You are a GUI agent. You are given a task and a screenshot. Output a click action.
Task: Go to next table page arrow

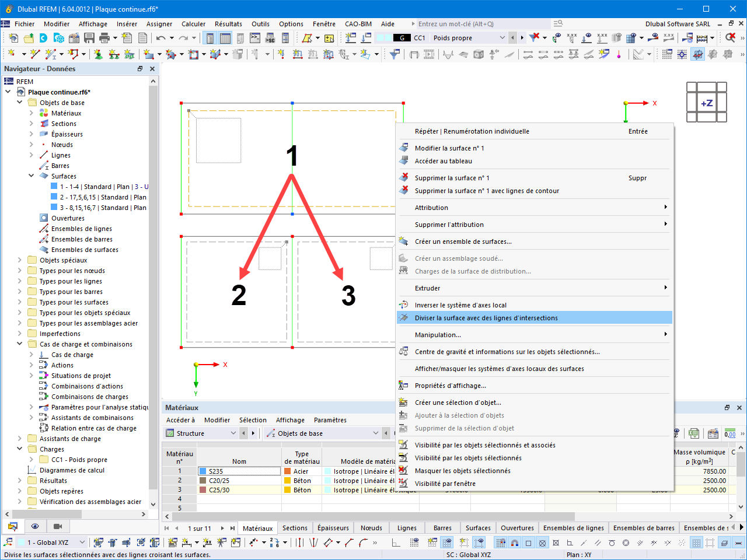(222, 528)
